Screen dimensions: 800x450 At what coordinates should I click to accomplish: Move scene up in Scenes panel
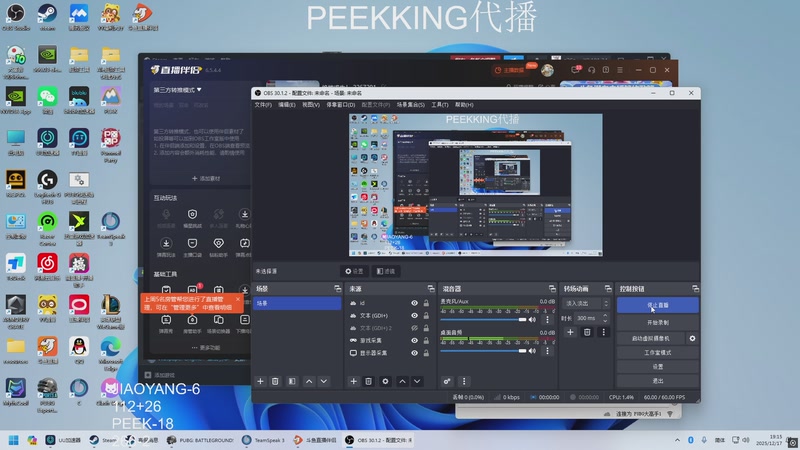pos(309,381)
